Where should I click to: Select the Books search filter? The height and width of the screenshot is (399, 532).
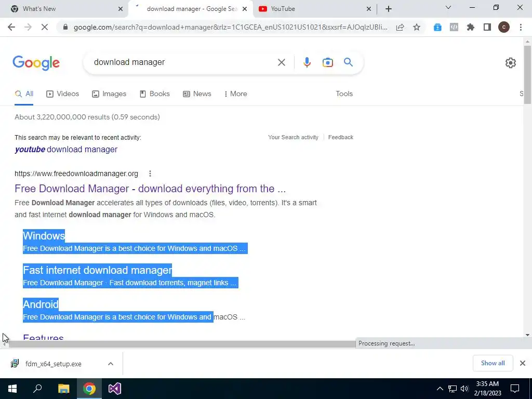click(155, 94)
